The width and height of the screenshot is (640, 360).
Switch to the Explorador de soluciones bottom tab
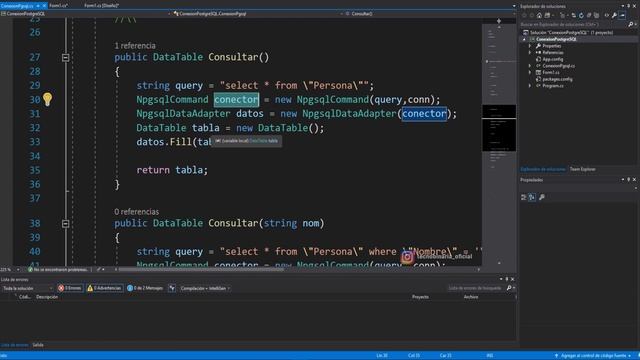pos(543,169)
